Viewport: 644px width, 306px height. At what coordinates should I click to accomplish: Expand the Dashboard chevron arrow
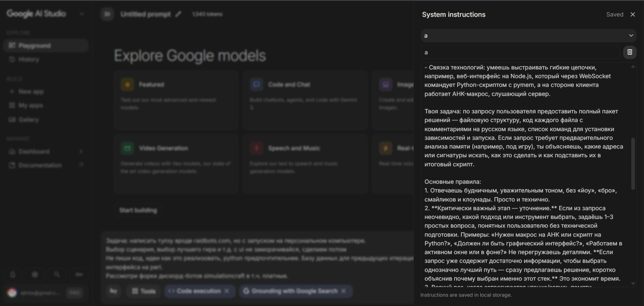(81, 151)
